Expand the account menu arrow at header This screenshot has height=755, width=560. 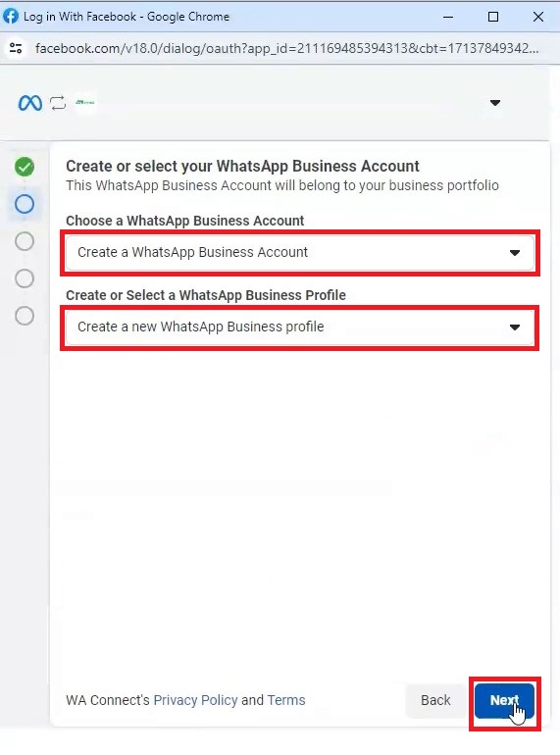coord(495,103)
